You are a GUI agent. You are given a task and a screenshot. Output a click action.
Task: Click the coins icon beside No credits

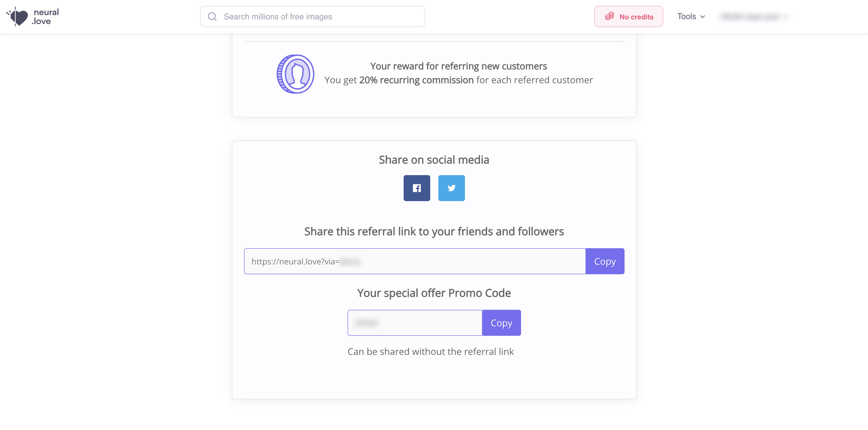click(x=609, y=16)
